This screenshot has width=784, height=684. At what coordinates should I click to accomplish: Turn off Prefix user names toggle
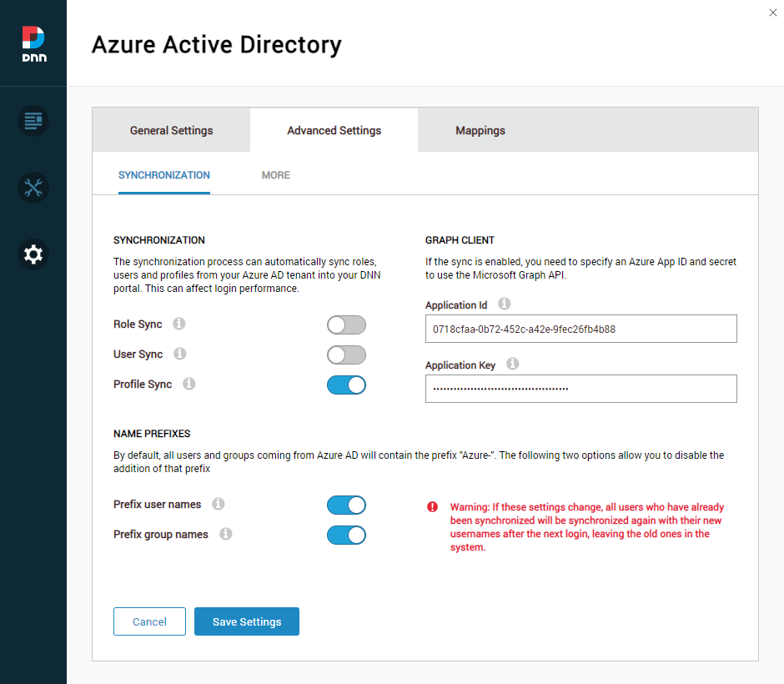coord(346,505)
